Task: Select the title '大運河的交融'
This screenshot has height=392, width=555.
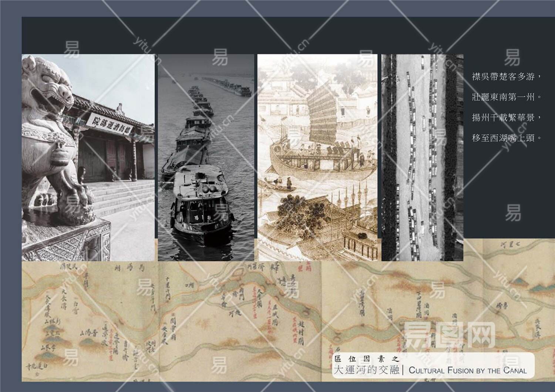Action: click(366, 370)
